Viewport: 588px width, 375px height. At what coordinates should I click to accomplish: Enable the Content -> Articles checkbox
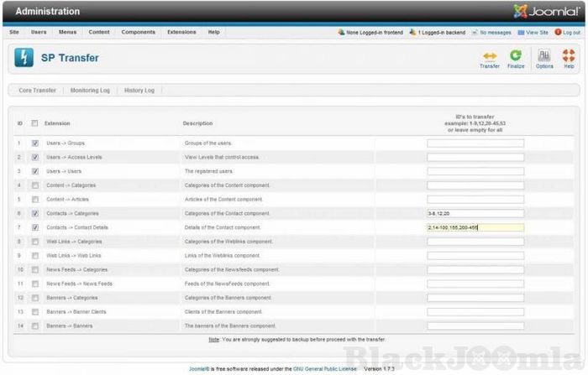pyautogui.click(x=34, y=200)
